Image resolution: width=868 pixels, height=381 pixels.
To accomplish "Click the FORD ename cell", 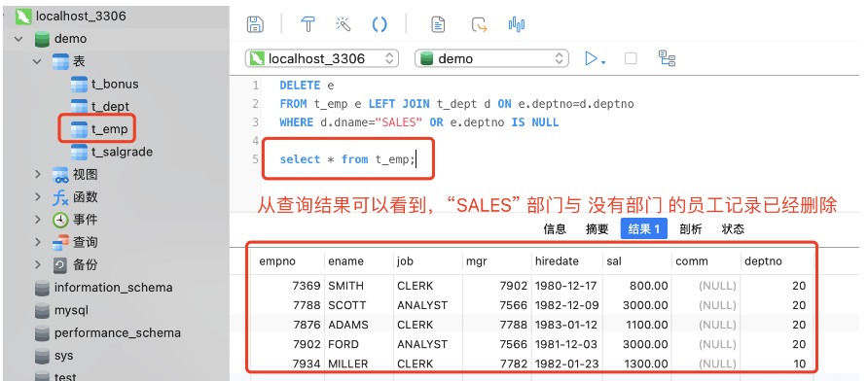I will [359, 344].
